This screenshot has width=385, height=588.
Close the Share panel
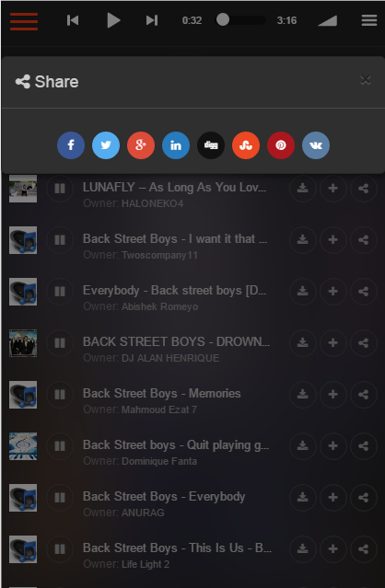[x=366, y=80]
